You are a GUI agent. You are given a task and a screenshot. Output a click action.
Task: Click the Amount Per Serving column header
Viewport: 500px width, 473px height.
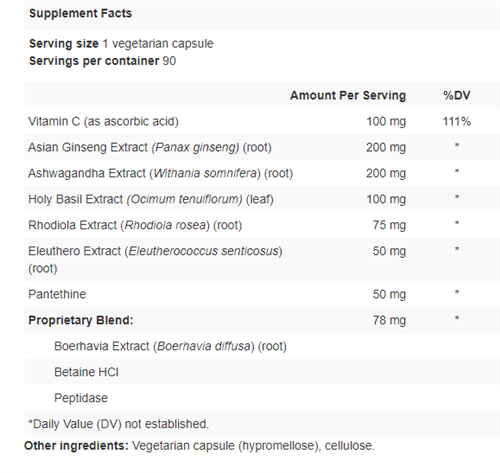tap(348, 95)
